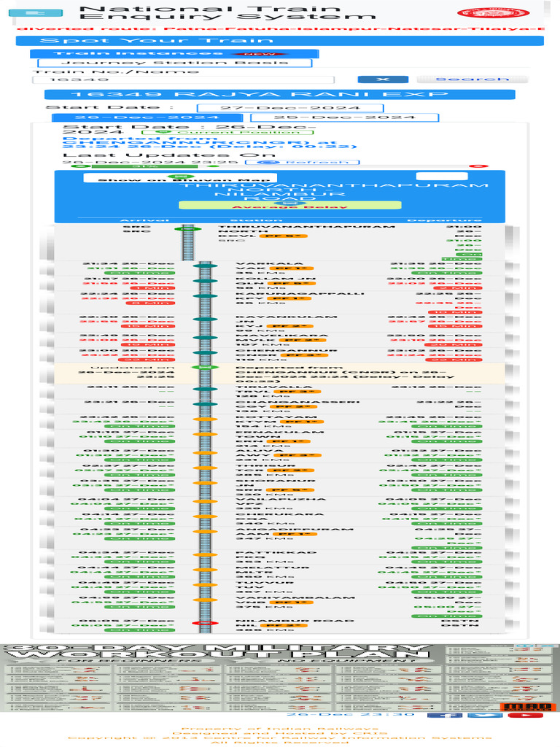Screen dimensions: 560x747
Task: Click the Current Position badge
Action: [227, 132]
